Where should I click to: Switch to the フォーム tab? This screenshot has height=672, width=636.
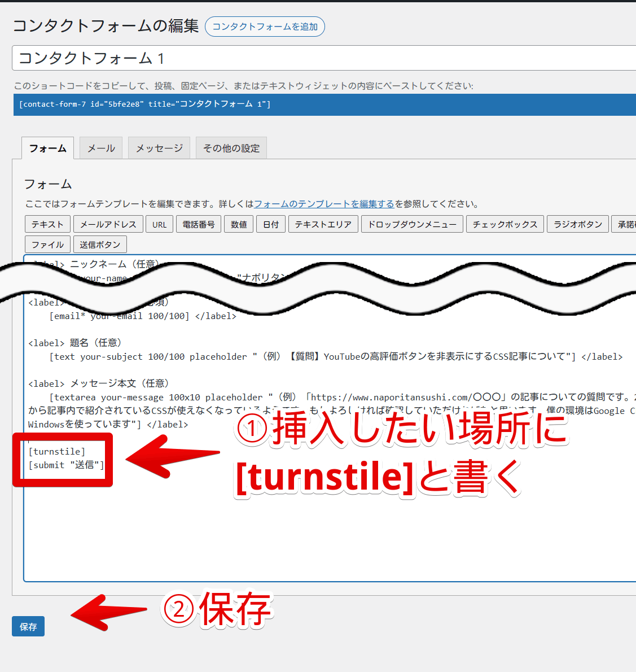(x=47, y=149)
